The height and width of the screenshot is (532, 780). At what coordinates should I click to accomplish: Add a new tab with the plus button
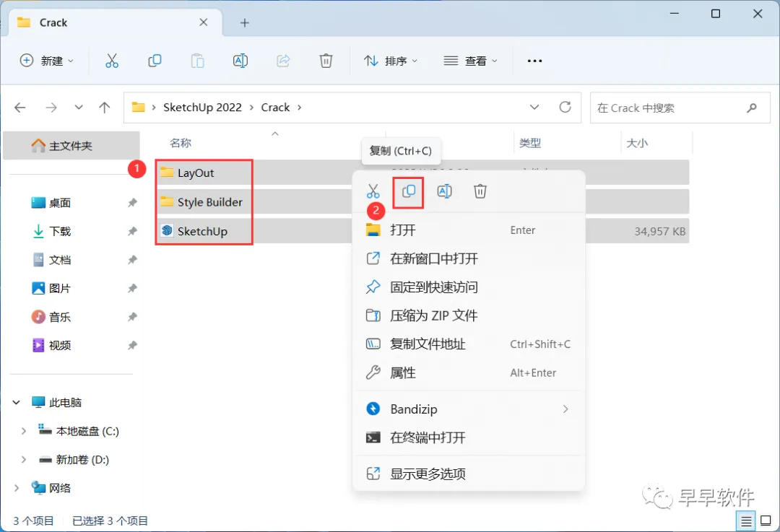244,23
